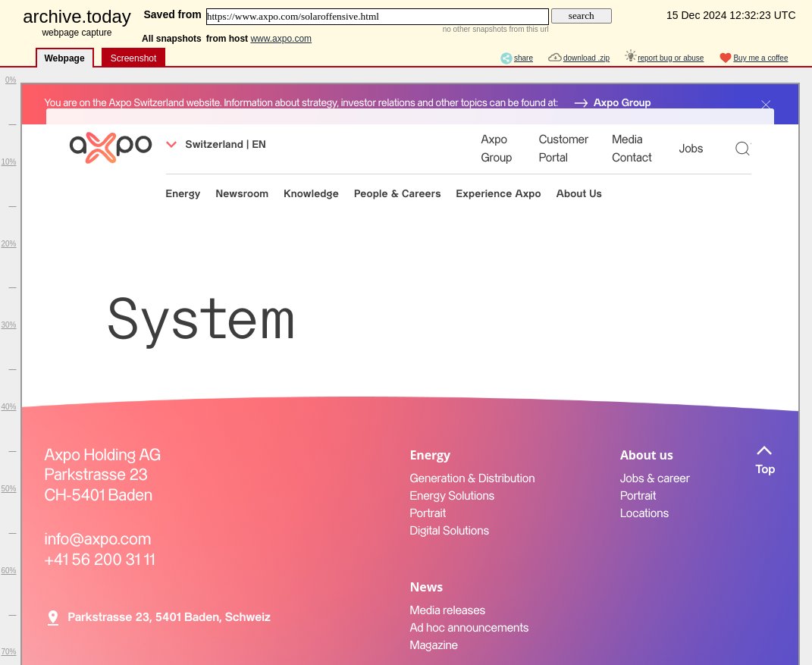Jump to the 70% page marker
812x665 pixels.
pyautogui.click(x=8, y=652)
